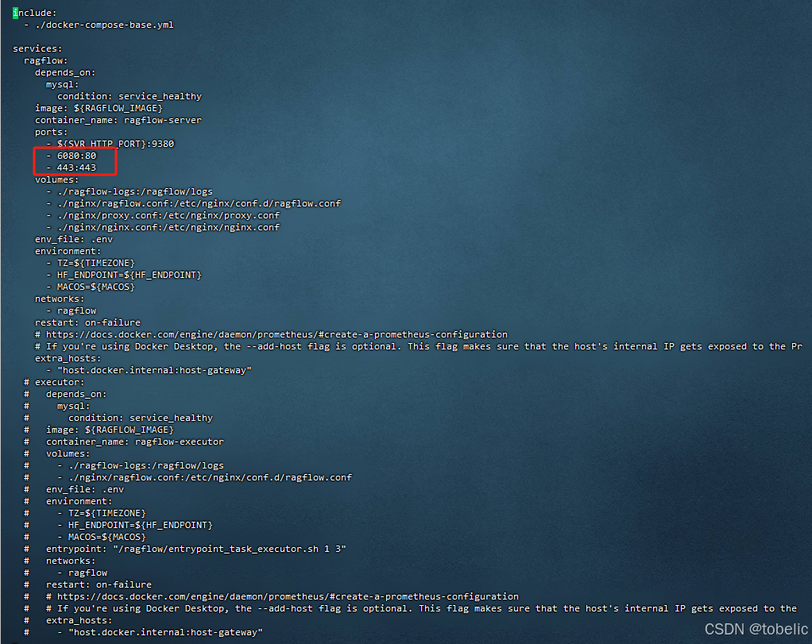Click the uncommented 'restart: on-failure' line
The height and width of the screenshot is (644, 812).
tap(87, 322)
